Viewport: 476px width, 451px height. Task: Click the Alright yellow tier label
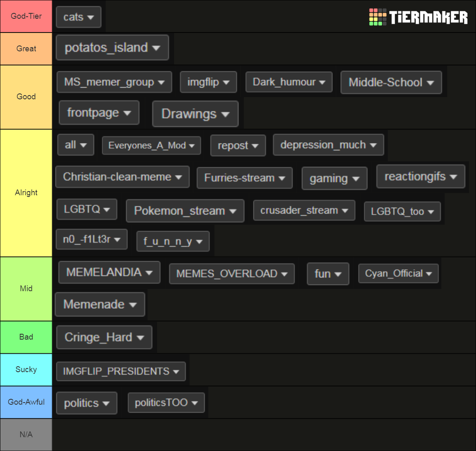(26, 193)
